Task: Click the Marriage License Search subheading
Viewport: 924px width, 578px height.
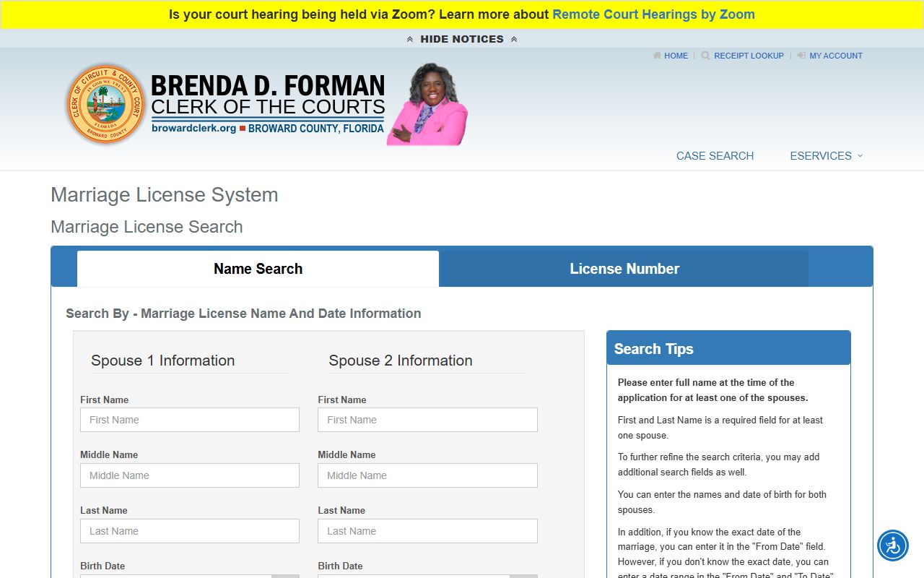Action: (x=147, y=227)
